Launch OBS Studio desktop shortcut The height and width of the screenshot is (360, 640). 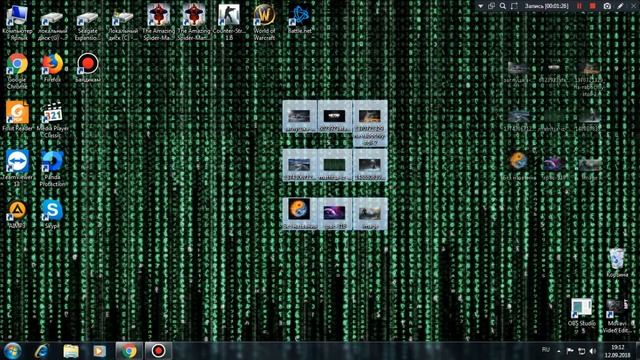[582, 316]
